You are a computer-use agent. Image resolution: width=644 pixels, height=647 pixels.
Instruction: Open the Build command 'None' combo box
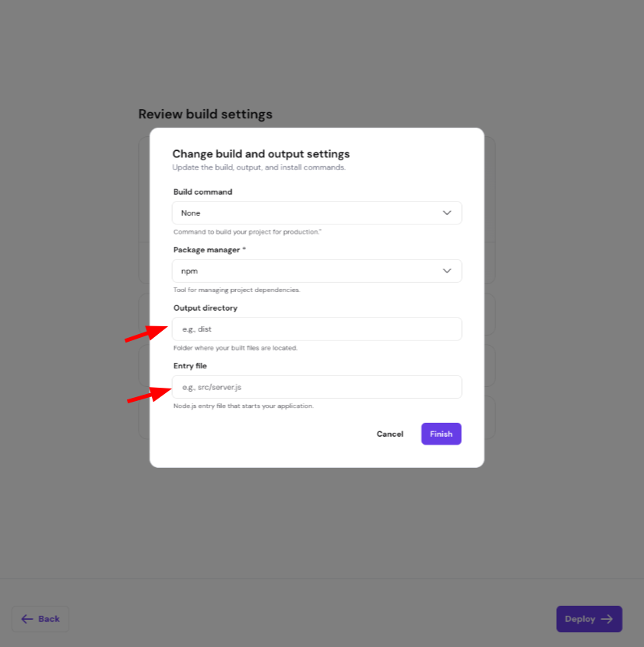(311, 213)
